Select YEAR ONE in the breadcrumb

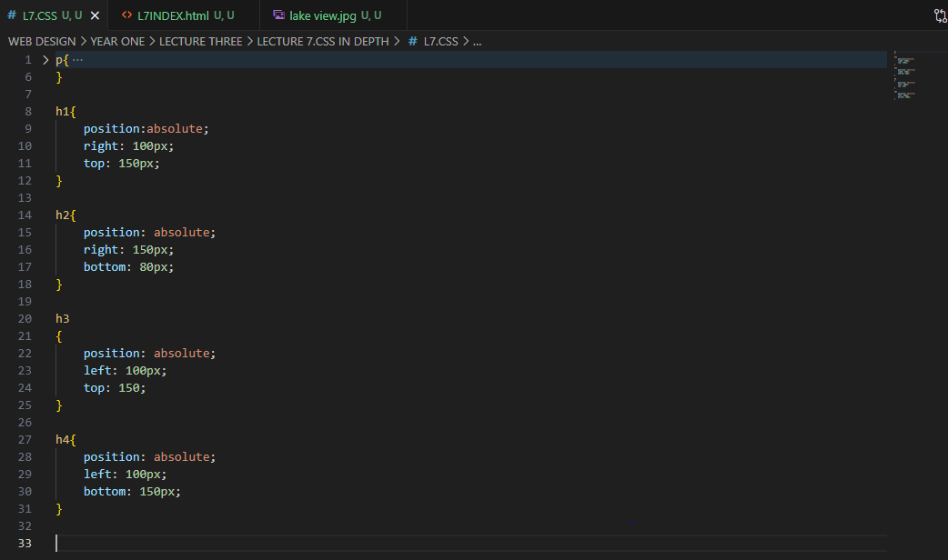click(x=117, y=41)
